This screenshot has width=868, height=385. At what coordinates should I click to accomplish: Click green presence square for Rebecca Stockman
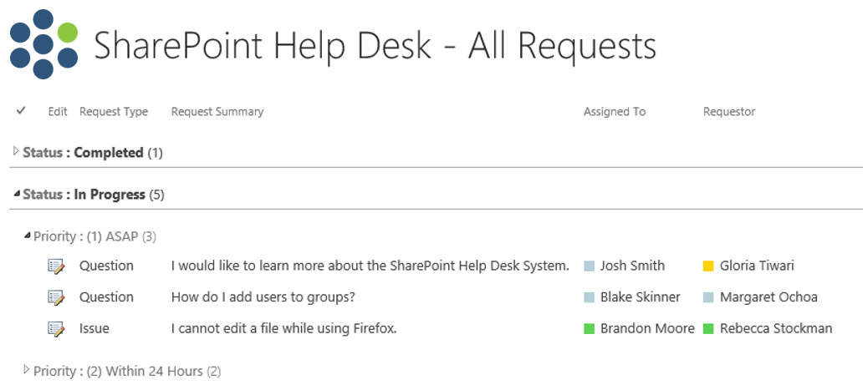[708, 329]
